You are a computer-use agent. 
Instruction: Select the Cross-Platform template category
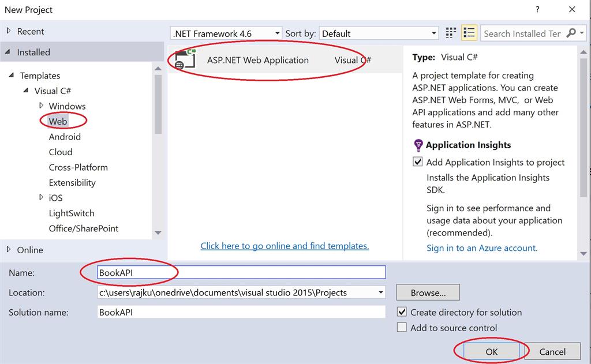pos(78,167)
